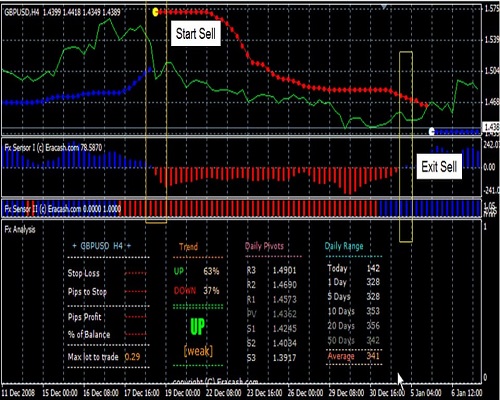Click the Average range value 341

click(x=373, y=356)
